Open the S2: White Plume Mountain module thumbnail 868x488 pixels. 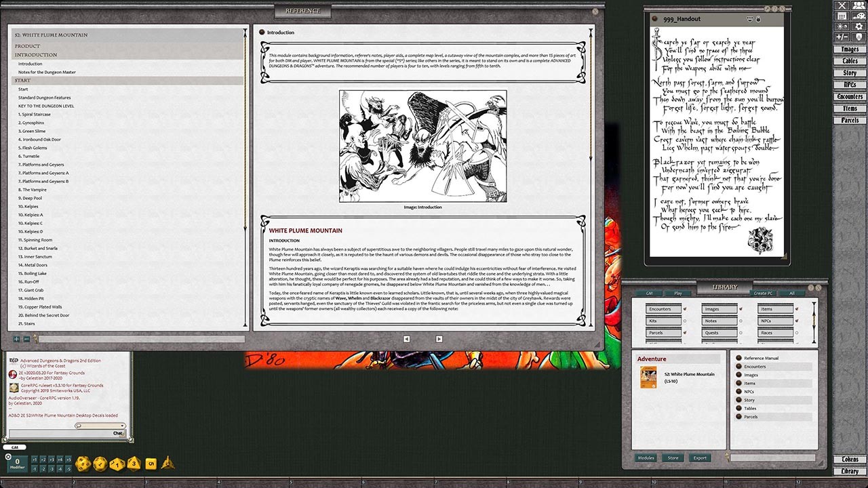point(648,378)
